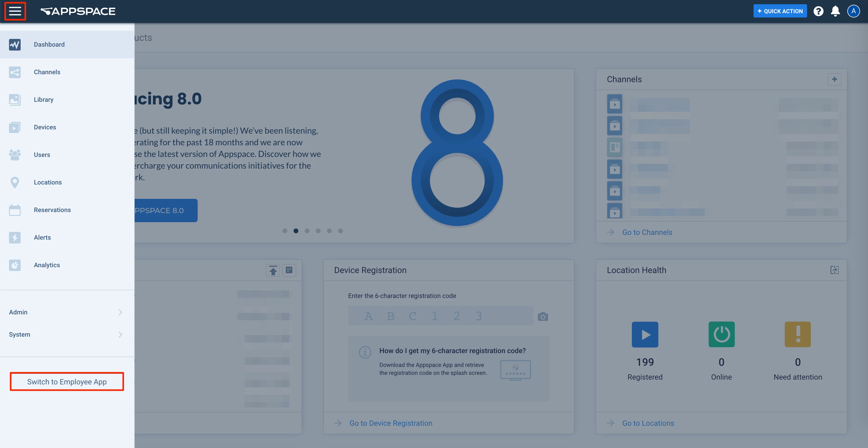
Task: Click the Quick Action button
Action: pyautogui.click(x=780, y=11)
